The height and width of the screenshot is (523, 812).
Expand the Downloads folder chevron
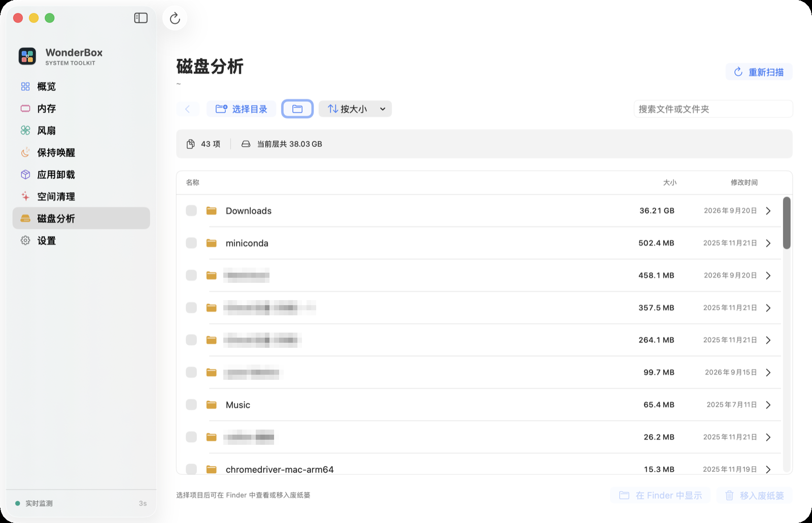pyautogui.click(x=768, y=211)
